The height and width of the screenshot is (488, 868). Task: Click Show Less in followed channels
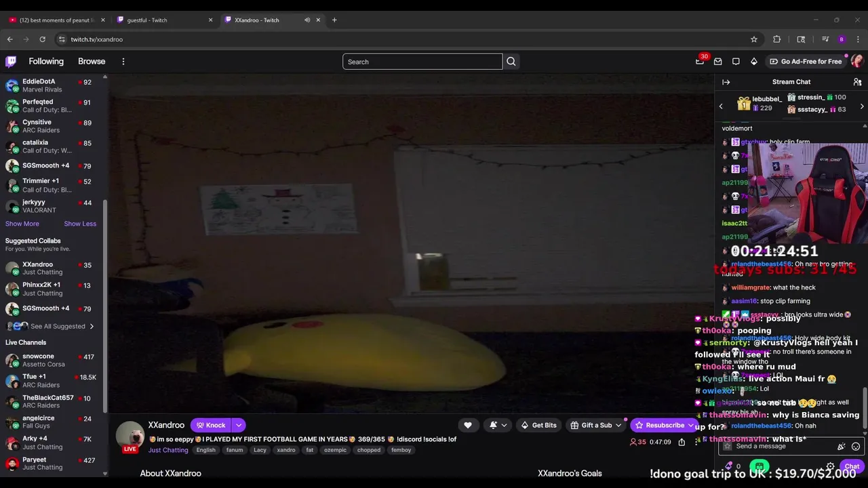pos(80,224)
